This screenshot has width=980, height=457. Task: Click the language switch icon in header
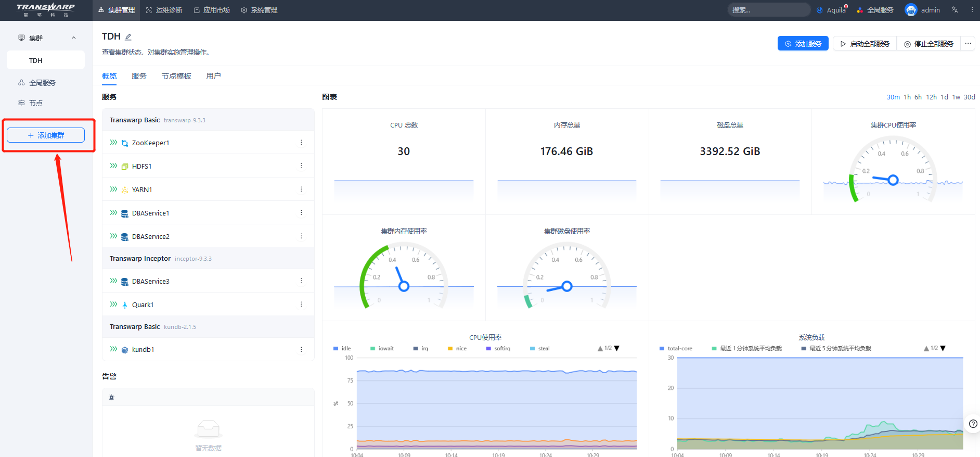coord(955,10)
